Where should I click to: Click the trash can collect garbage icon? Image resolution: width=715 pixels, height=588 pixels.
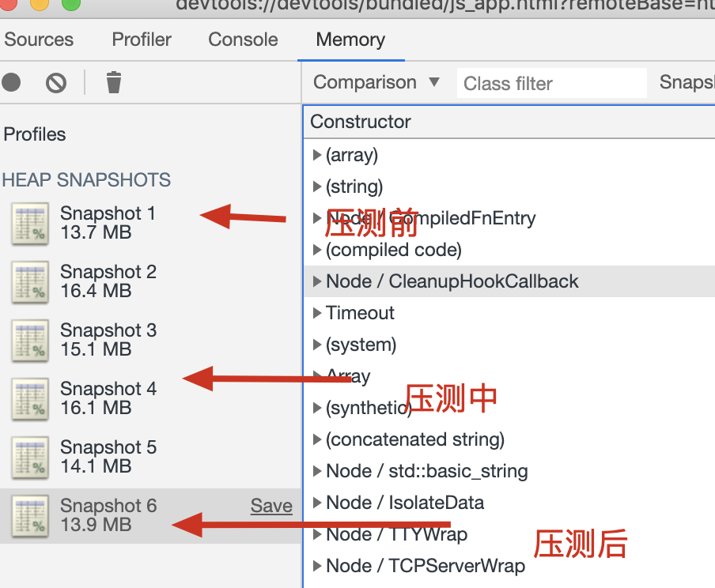pyautogui.click(x=114, y=82)
